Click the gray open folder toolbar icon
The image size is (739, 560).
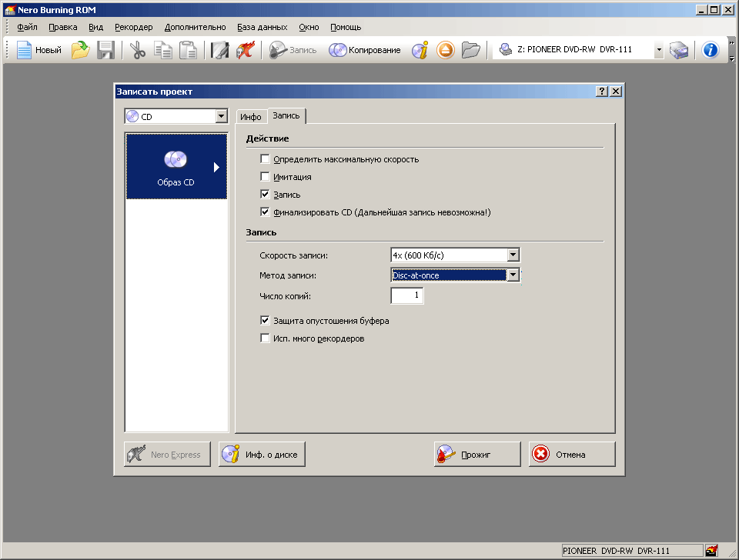(x=471, y=50)
